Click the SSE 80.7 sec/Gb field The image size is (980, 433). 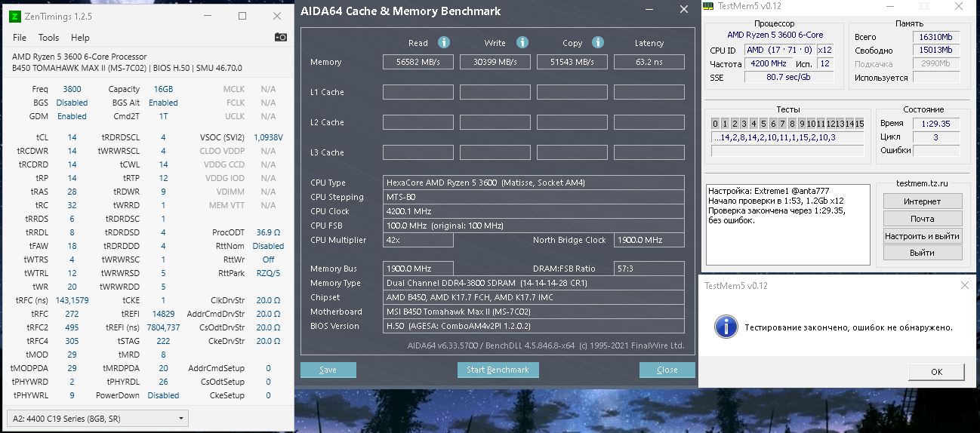click(x=788, y=78)
